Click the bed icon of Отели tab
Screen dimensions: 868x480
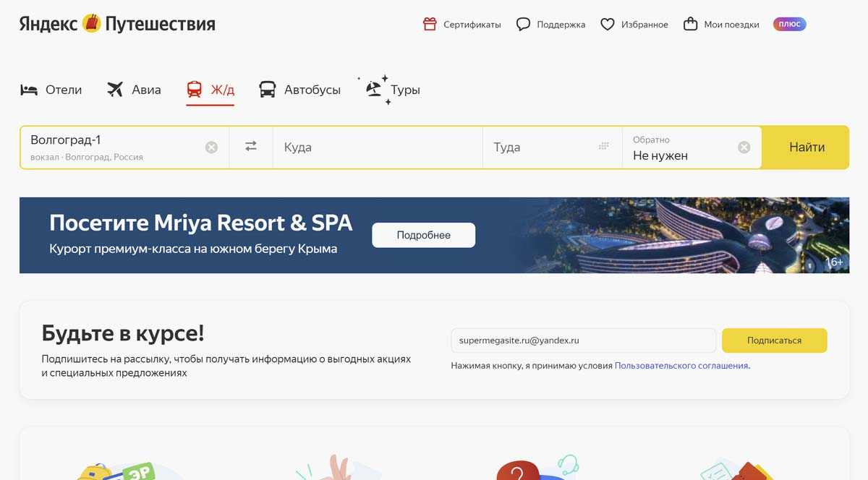click(x=29, y=90)
